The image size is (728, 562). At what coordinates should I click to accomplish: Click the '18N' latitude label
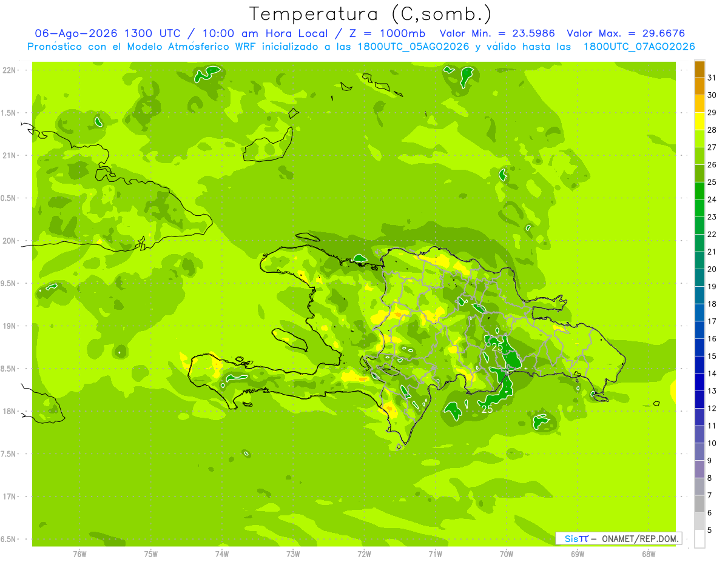click(x=10, y=412)
